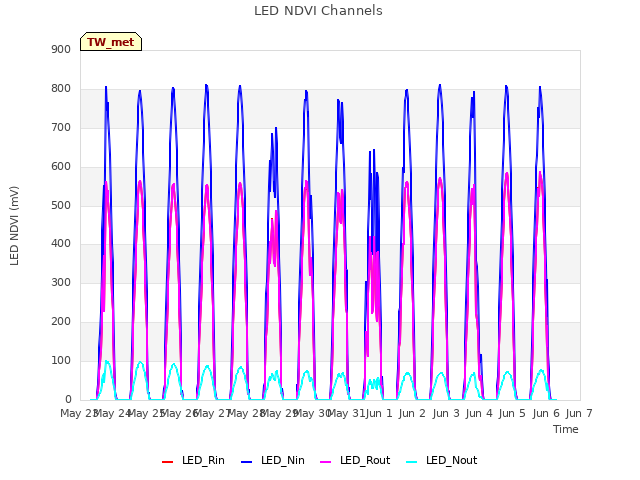Click the 600 y-axis tick label
This screenshot has width=640, height=480.
coord(61,167)
